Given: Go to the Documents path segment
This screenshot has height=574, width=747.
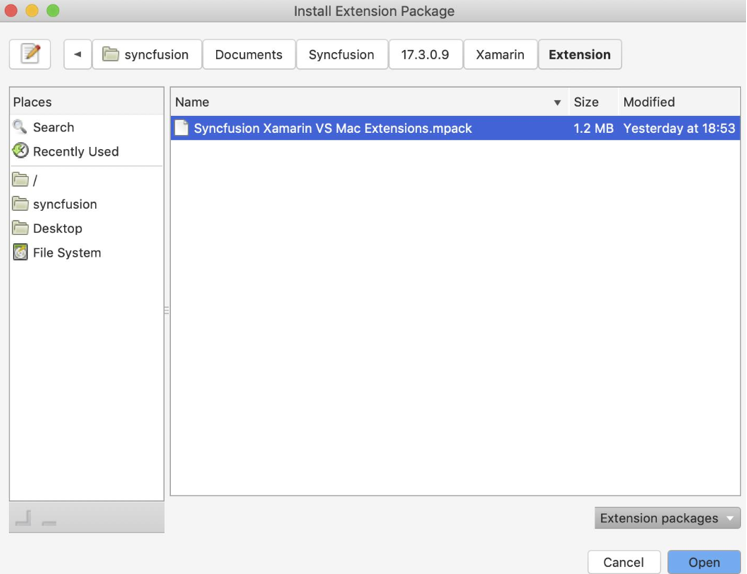Looking at the screenshot, I should 249,54.
